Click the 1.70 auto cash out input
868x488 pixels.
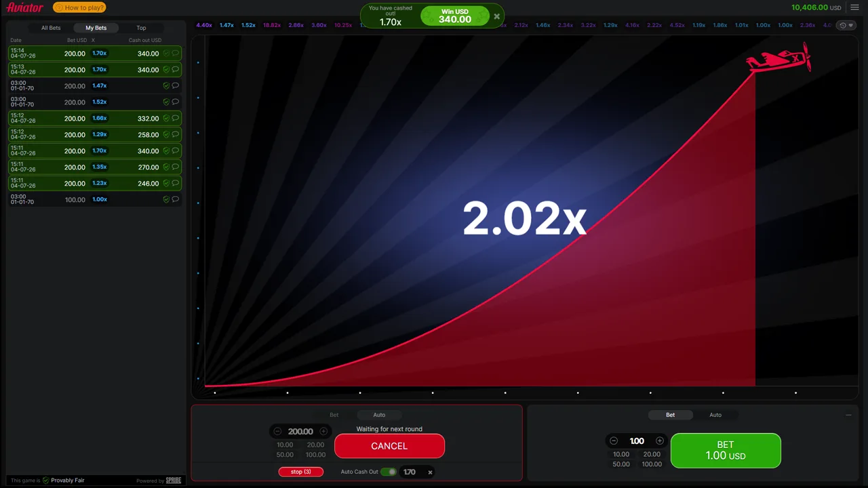click(410, 472)
